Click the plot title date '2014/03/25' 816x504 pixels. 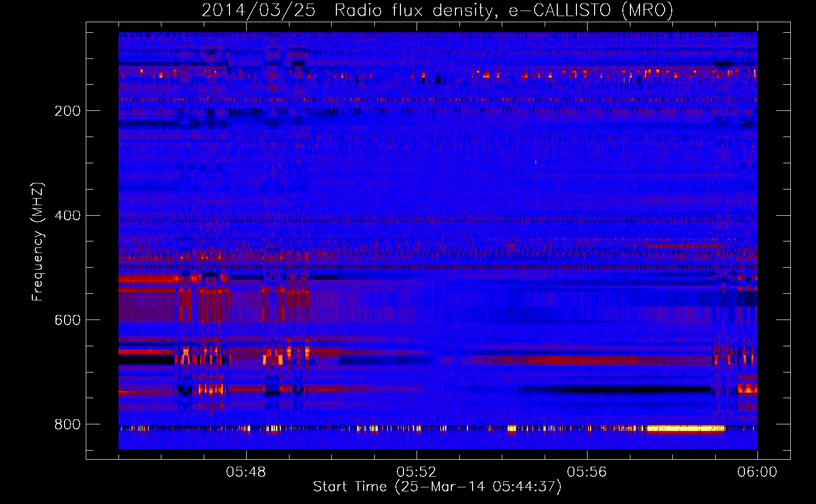pyautogui.click(x=259, y=10)
